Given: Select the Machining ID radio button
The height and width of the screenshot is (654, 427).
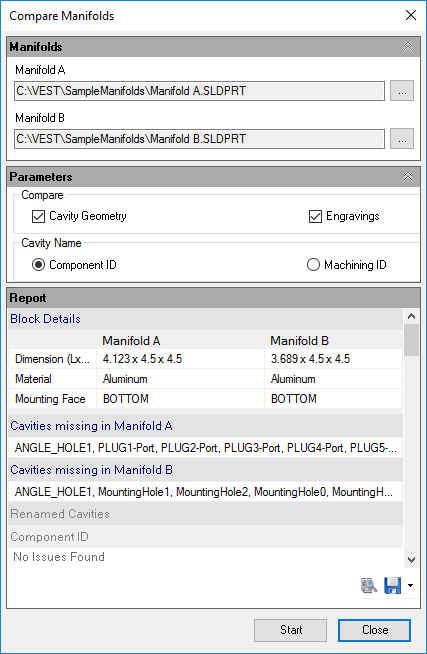Looking at the screenshot, I should pos(313,265).
